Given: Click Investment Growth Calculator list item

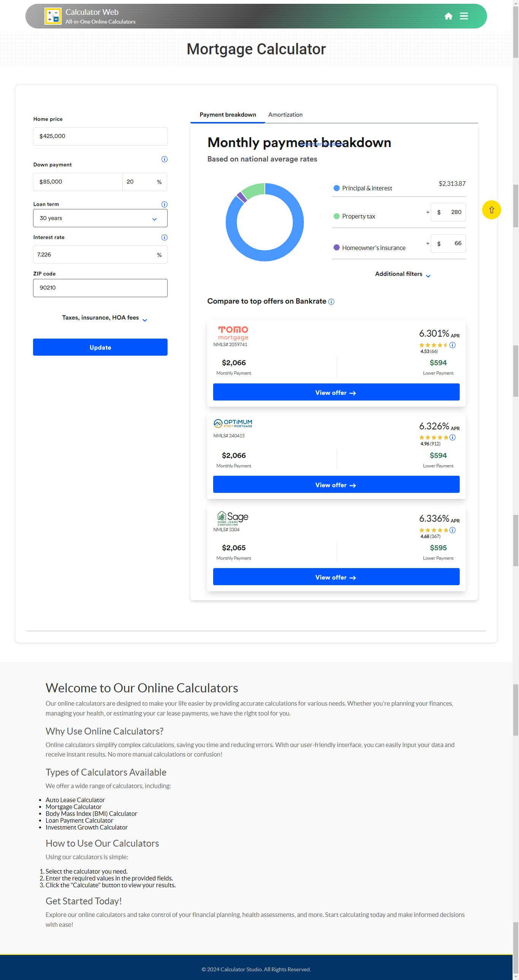Looking at the screenshot, I should pos(87,828).
